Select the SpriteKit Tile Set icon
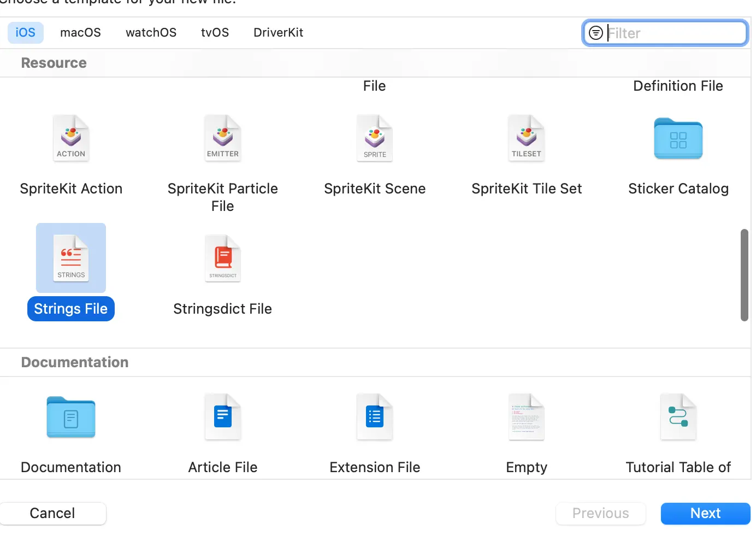Screen dimensions: 756x541 pos(527,138)
